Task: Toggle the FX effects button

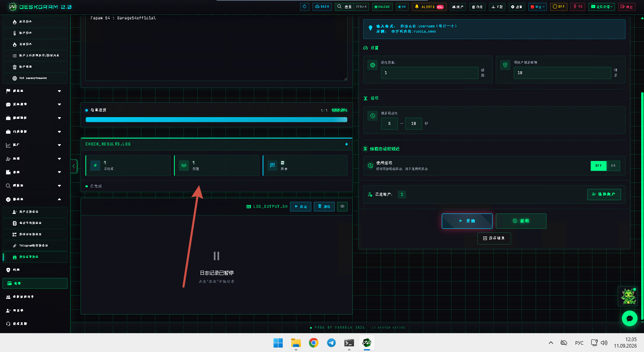Action: pyautogui.click(x=578, y=6)
